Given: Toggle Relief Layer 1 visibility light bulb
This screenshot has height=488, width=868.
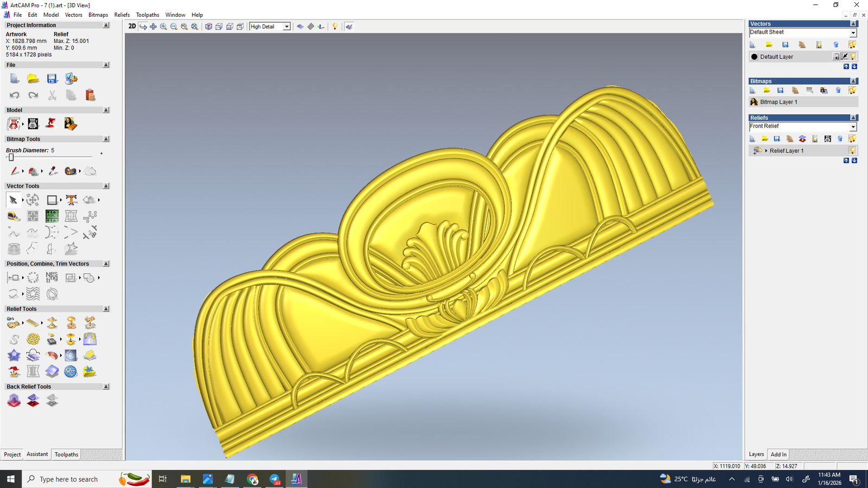Looking at the screenshot, I should [852, 151].
